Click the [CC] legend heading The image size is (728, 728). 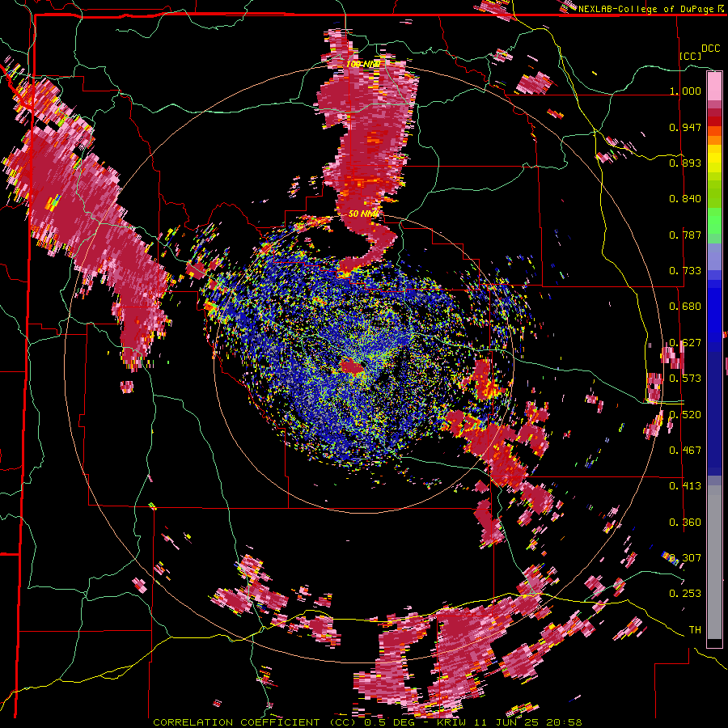click(691, 56)
